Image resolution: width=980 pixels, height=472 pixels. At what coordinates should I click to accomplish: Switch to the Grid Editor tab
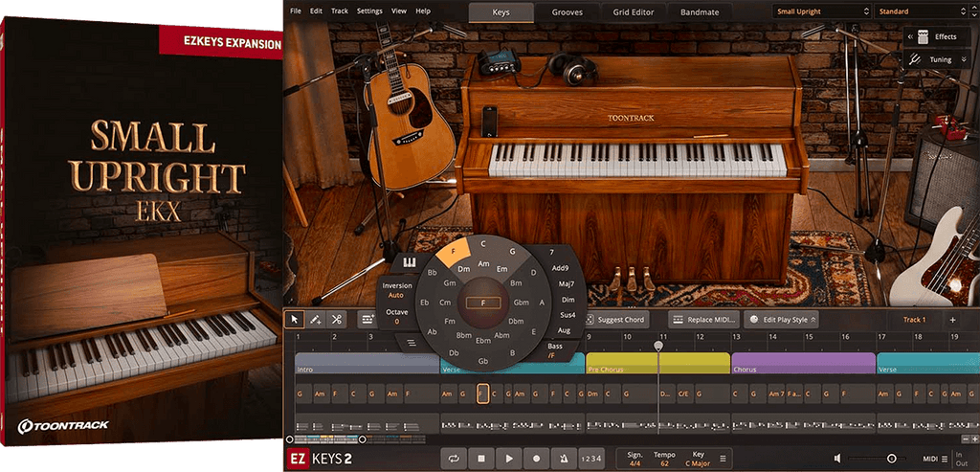(633, 11)
